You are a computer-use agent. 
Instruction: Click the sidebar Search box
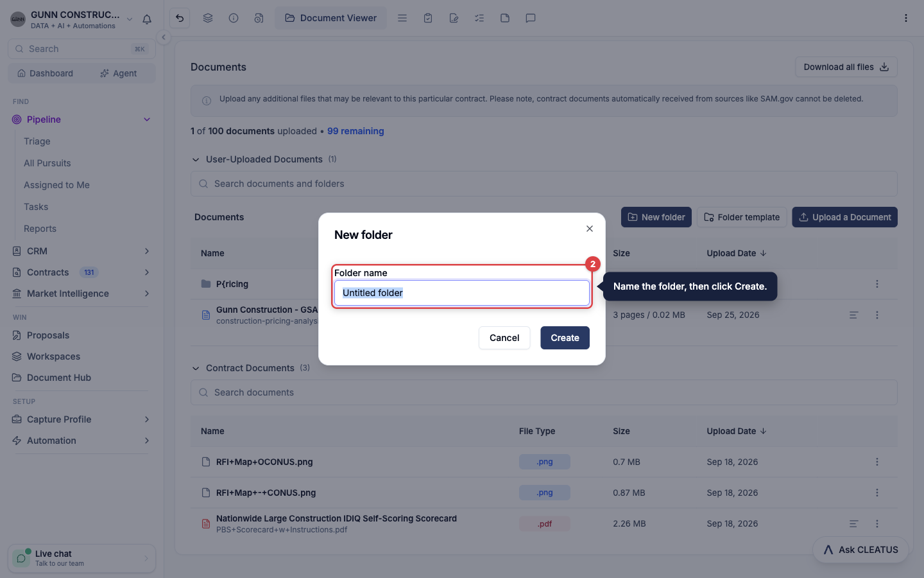click(x=81, y=49)
